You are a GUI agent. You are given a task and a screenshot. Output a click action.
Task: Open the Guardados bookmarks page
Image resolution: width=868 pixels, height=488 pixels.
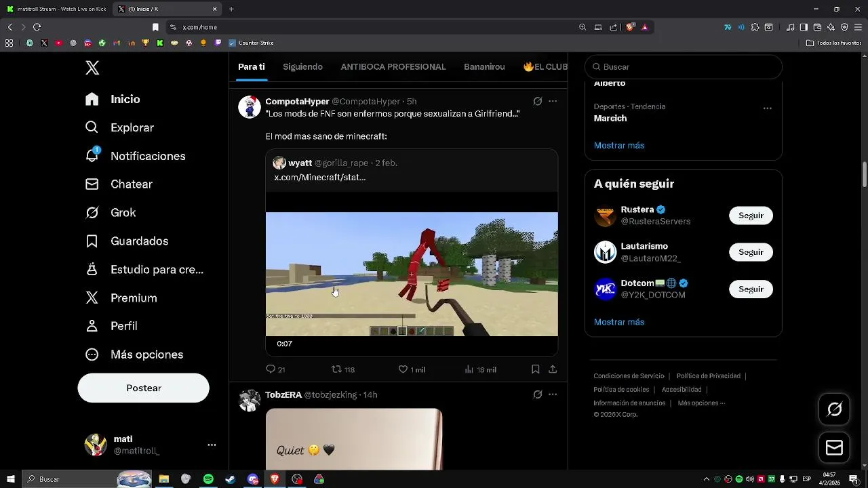127,241
